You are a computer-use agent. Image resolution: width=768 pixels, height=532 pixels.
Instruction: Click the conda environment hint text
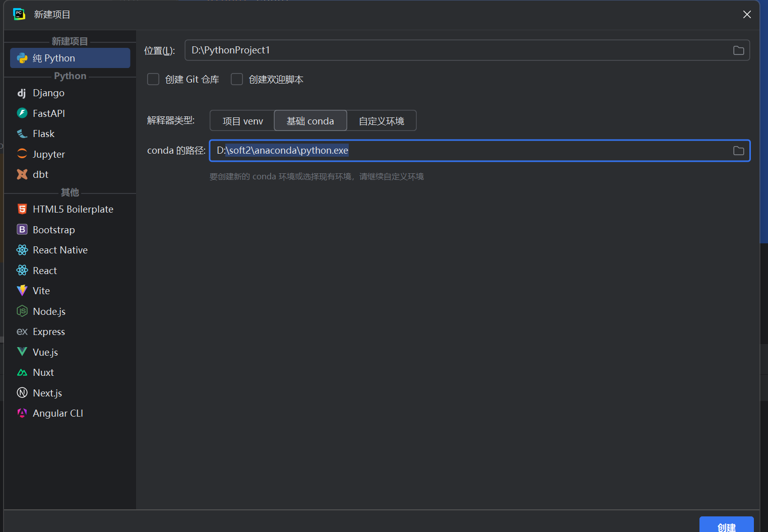pyautogui.click(x=316, y=176)
